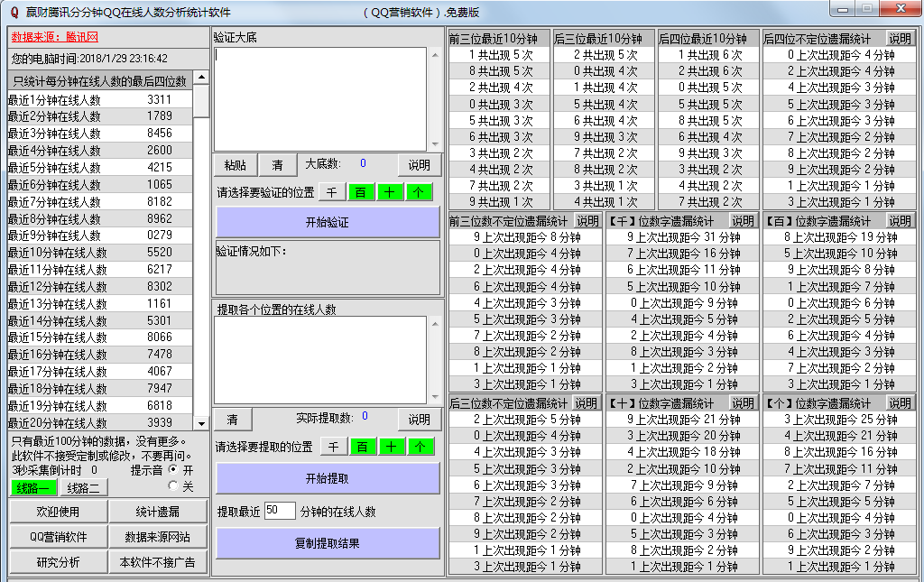Toggle 百 position for extraction
924x582 pixels.
363,448
